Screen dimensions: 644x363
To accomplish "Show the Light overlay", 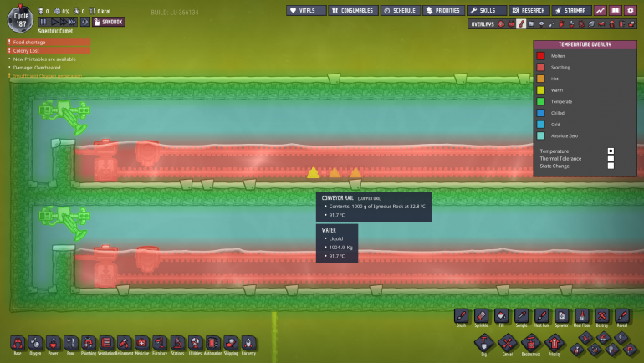I will [x=541, y=24].
